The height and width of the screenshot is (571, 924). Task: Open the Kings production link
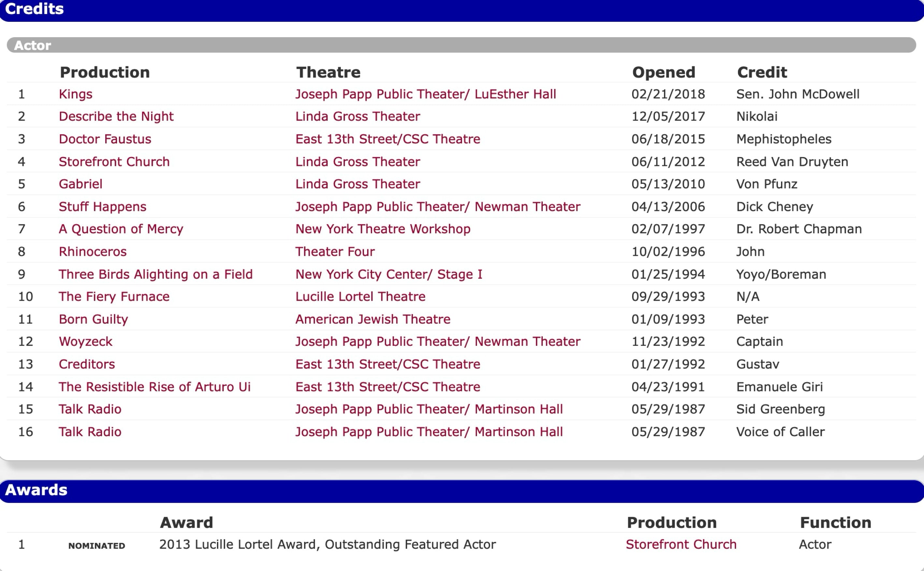pos(76,94)
